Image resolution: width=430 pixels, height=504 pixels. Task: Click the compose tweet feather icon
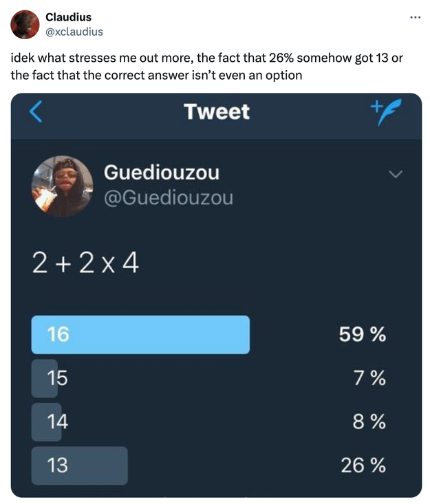tap(387, 111)
